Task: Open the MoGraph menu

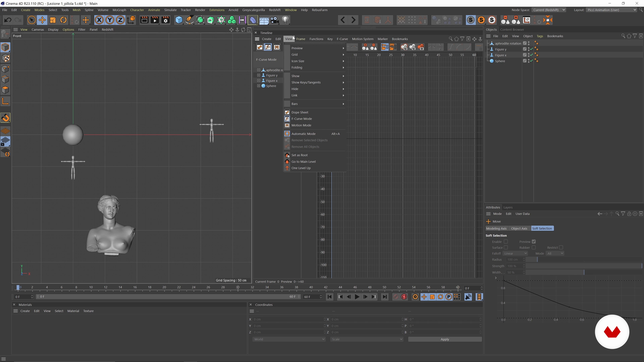Action: (x=119, y=10)
